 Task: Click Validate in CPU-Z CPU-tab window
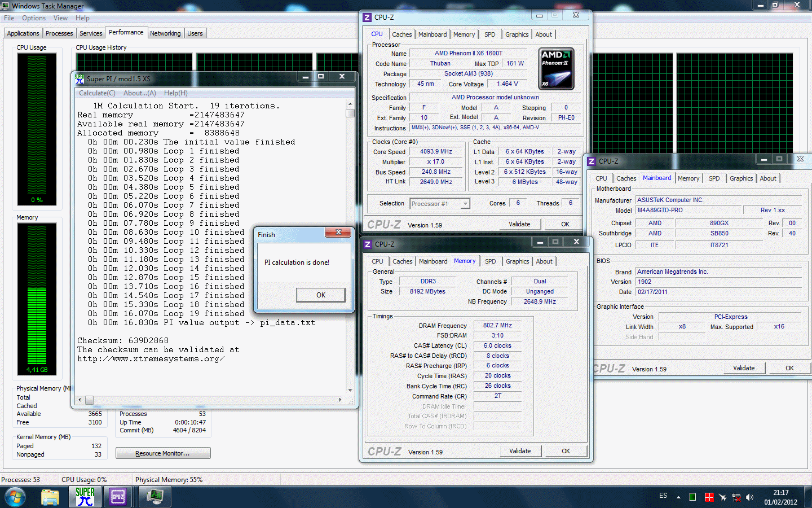pos(519,224)
